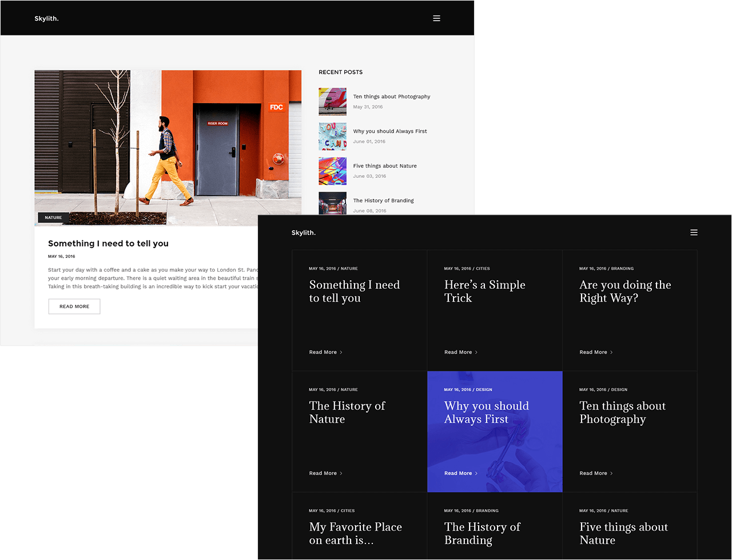Open 'Why you should Always First' recent post

click(x=390, y=131)
